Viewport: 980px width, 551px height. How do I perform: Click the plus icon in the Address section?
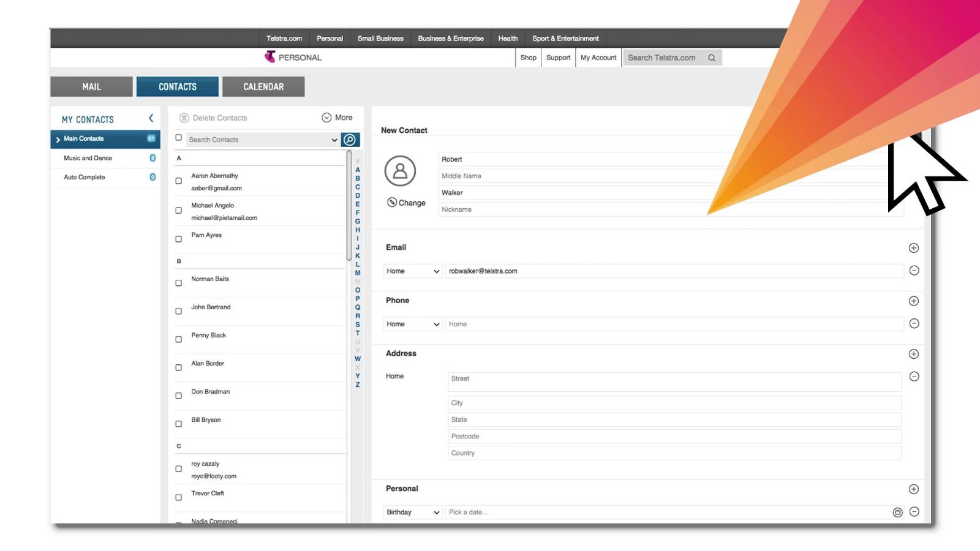[913, 354]
